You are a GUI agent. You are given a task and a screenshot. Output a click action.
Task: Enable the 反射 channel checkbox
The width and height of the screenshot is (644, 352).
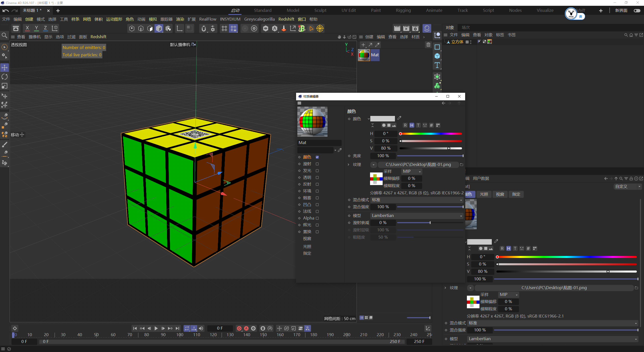point(317,184)
